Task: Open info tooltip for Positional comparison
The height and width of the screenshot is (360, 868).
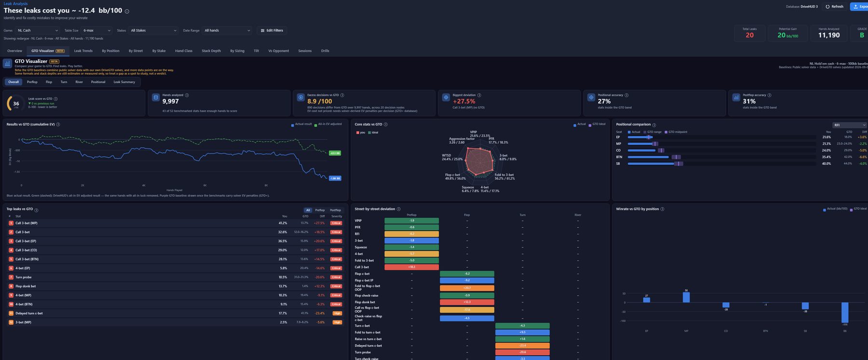Action: click(x=654, y=125)
